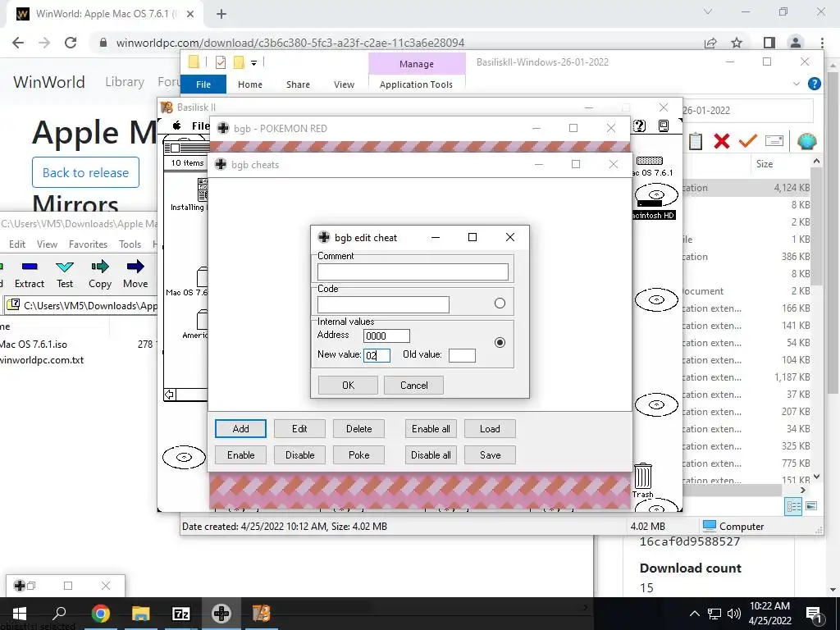Open new Chrome tab plus button
This screenshot has width=840, height=630.
(221, 14)
